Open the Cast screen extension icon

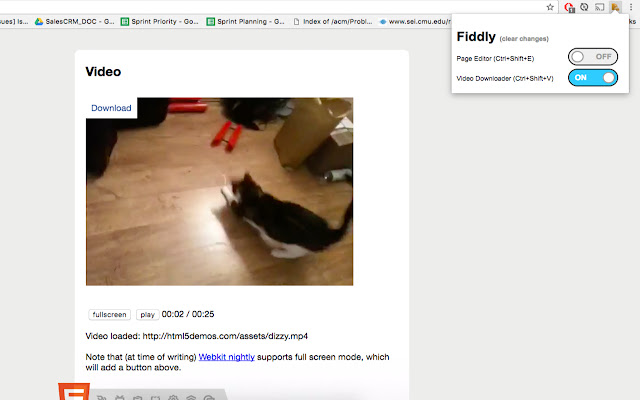point(599,7)
